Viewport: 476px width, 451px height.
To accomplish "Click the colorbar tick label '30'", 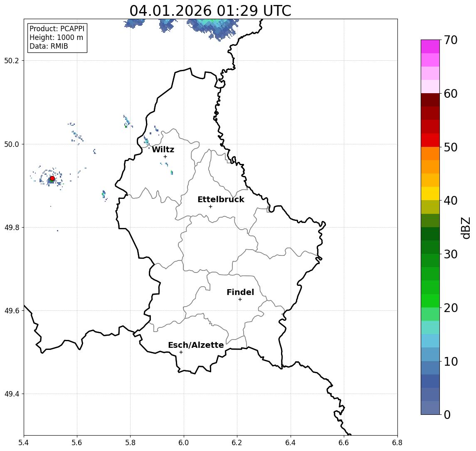I will (x=451, y=254).
